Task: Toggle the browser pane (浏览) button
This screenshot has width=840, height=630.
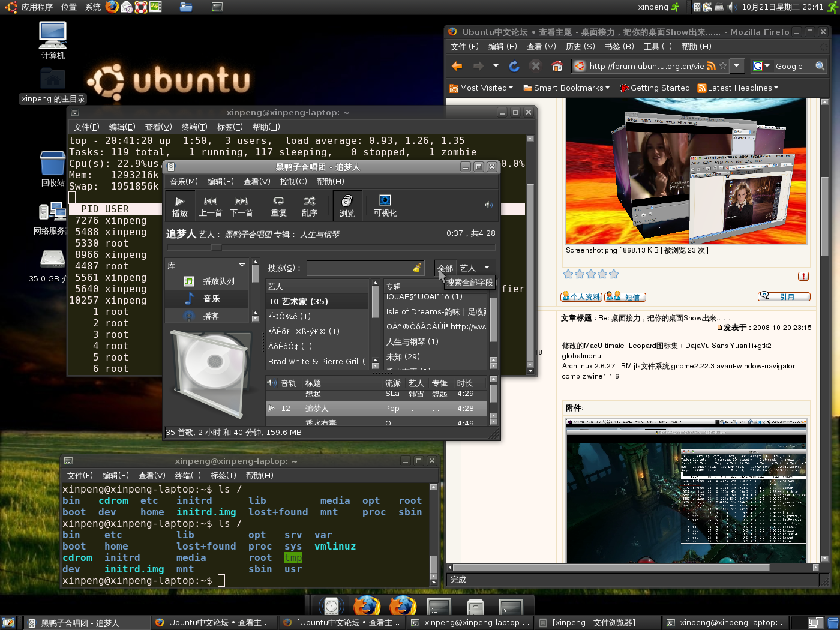Action: click(x=347, y=206)
